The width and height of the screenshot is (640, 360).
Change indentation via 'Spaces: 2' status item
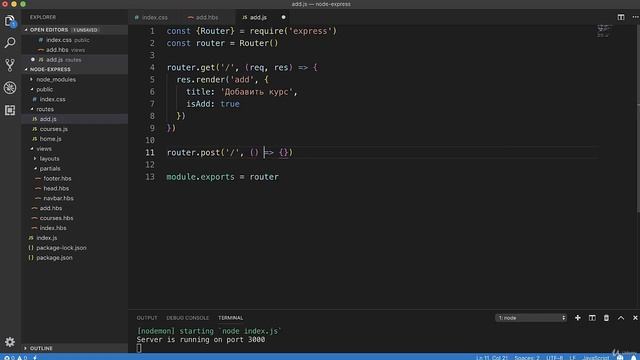[527, 358]
